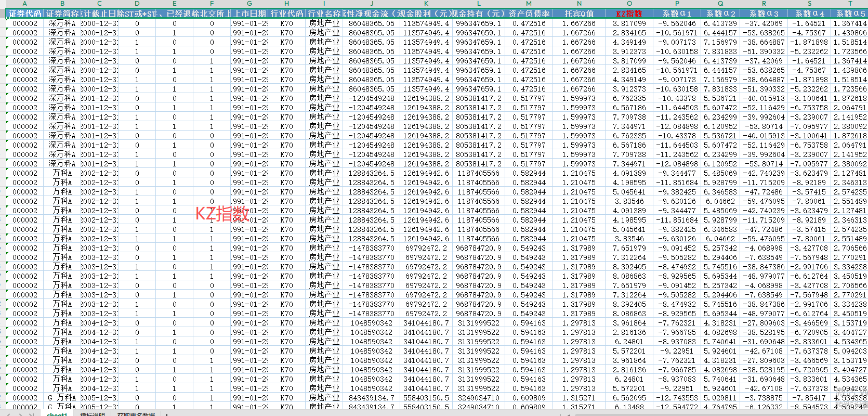
Task: Select column P by its letter header
Action: 677,4
